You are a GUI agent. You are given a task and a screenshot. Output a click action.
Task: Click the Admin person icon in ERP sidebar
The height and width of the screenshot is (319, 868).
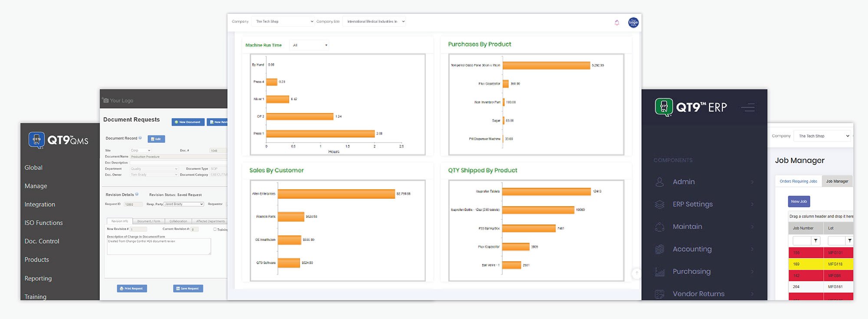(660, 182)
